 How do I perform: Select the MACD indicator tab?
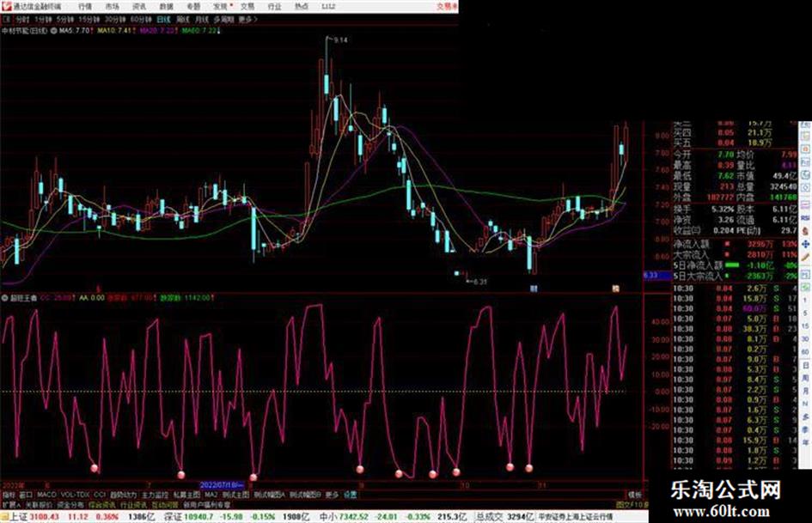(x=46, y=495)
